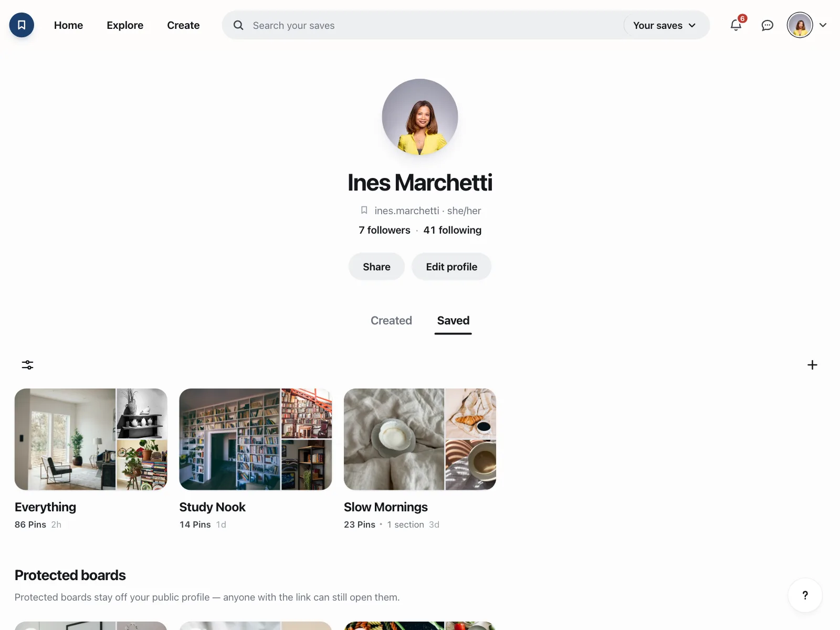Click the Slow Mornings board title
The width and height of the screenshot is (840, 630).
point(385,507)
